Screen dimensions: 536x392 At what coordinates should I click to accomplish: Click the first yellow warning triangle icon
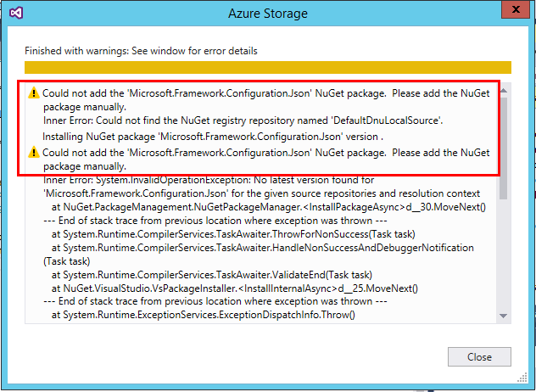pyautogui.click(x=34, y=92)
